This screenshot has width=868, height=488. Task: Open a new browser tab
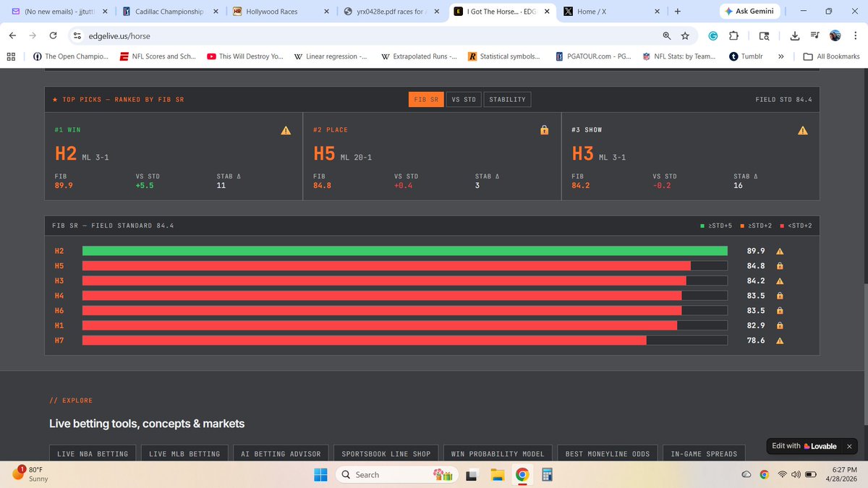pyautogui.click(x=678, y=12)
